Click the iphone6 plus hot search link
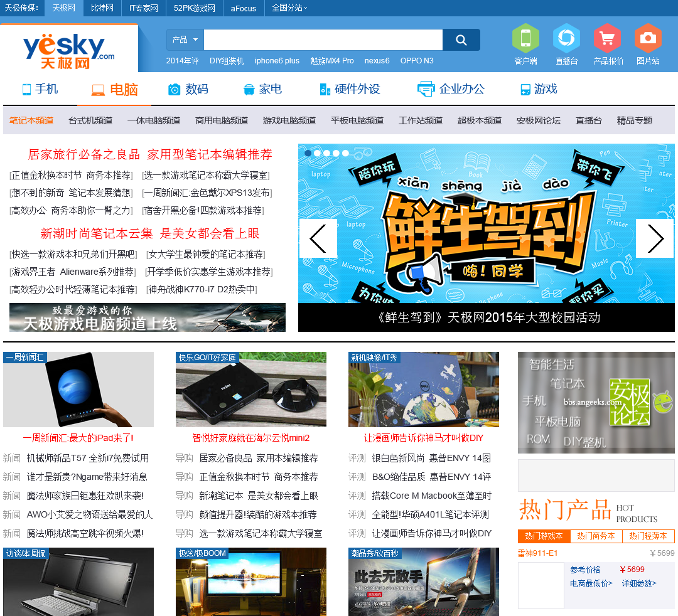The height and width of the screenshot is (616, 678). (x=277, y=61)
